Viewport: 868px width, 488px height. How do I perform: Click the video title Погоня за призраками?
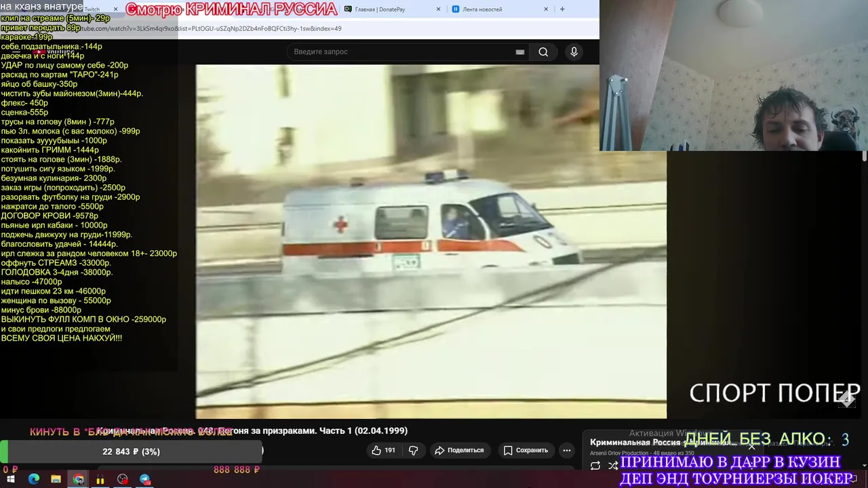click(x=252, y=430)
